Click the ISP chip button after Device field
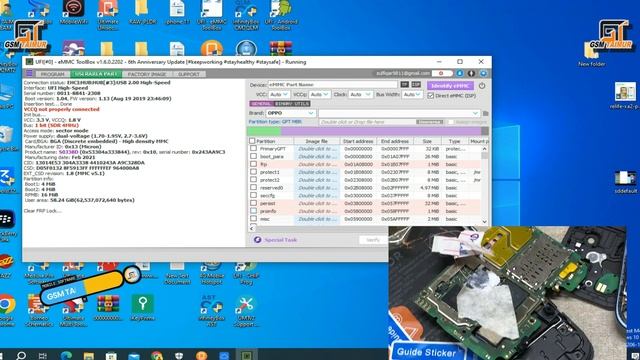The width and height of the screenshot is (640, 360). pos(416,84)
